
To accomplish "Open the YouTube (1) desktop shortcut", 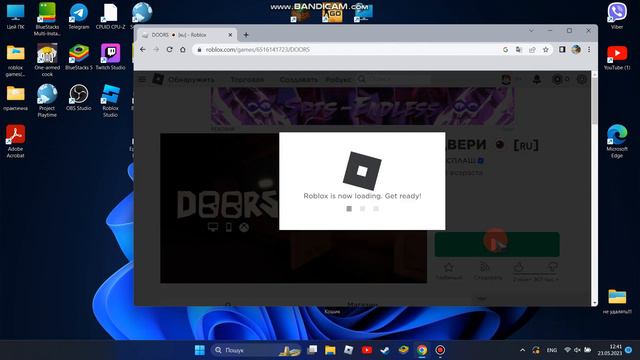I will tap(617, 58).
